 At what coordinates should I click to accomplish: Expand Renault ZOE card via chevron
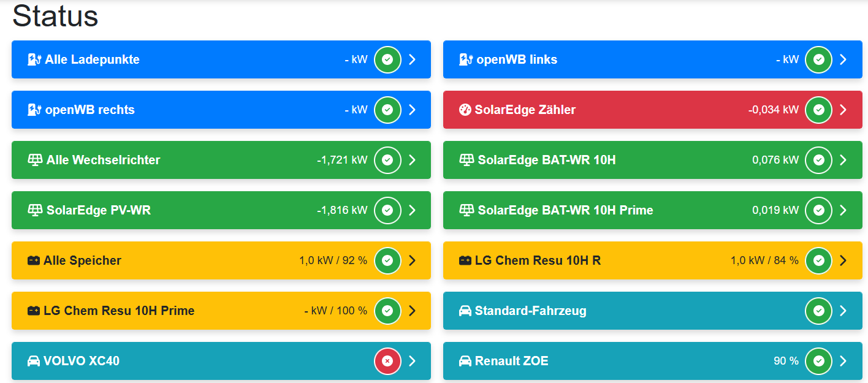point(843,361)
